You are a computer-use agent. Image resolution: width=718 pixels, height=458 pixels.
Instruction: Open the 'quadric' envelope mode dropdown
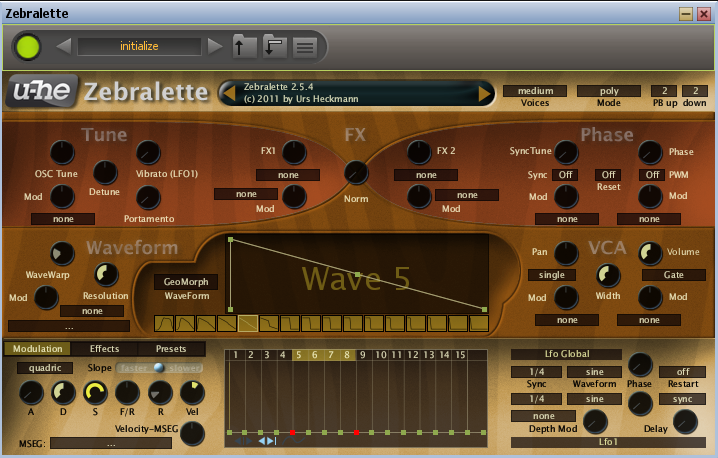[x=45, y=368]
